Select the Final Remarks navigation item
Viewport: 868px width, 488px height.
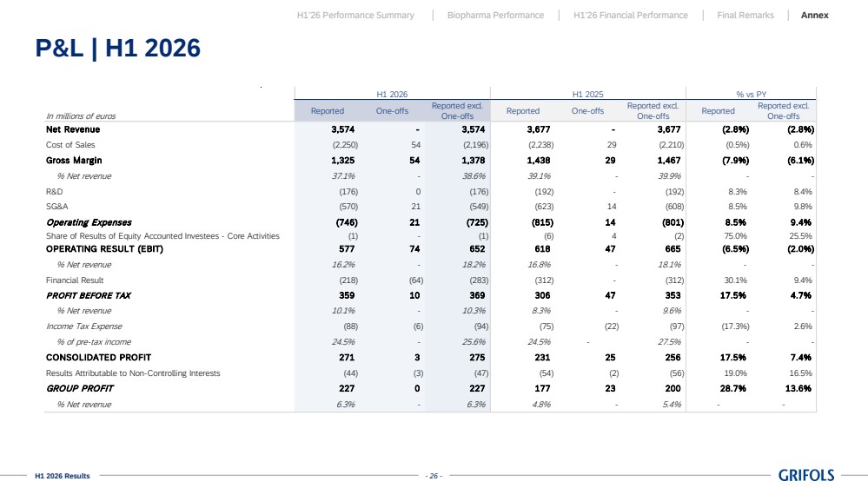pyautogui.click(x=745, y=16)
